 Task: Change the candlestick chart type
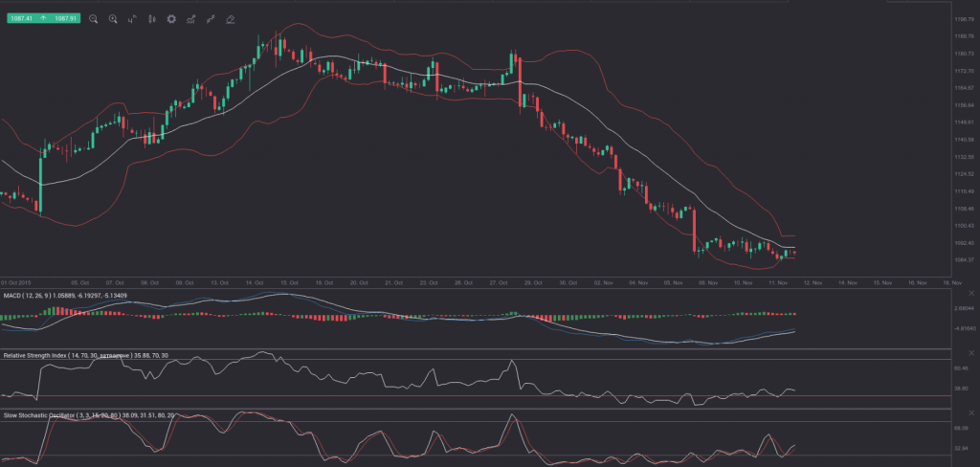[151, 18]
